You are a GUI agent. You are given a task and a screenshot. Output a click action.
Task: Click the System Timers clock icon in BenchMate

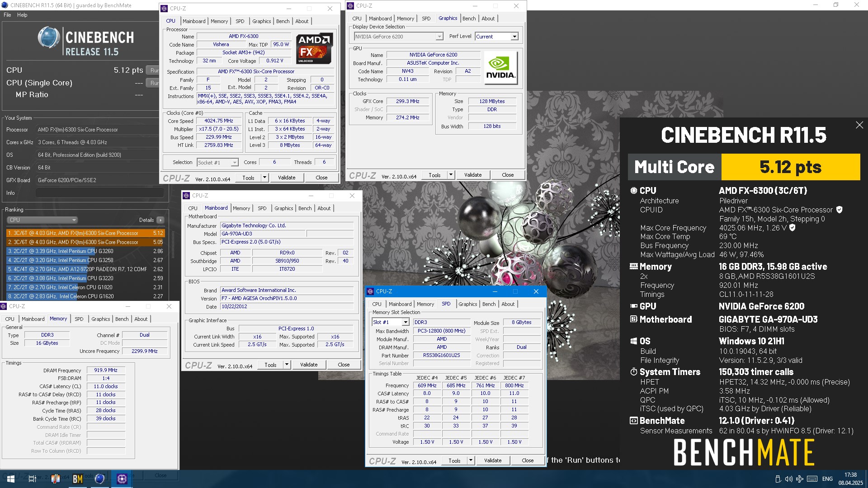pyautogui.click(x=634, y=372)
